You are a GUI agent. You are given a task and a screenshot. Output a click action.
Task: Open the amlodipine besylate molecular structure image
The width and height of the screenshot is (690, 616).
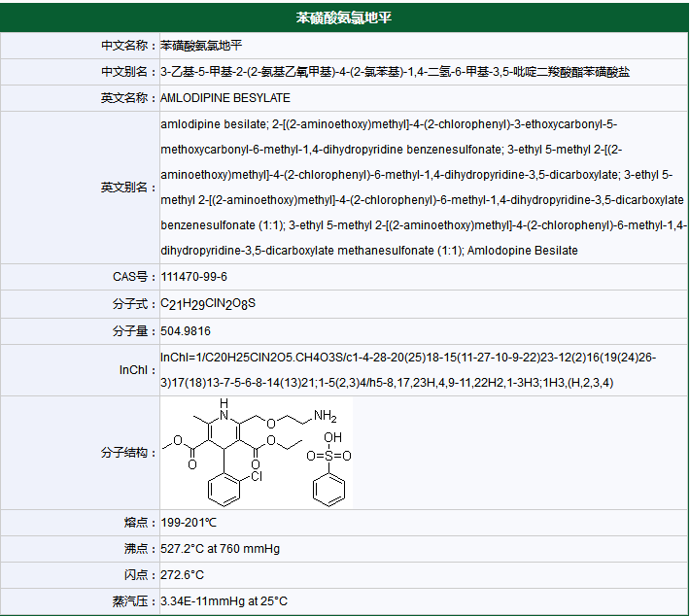click(x=257, y=453)
